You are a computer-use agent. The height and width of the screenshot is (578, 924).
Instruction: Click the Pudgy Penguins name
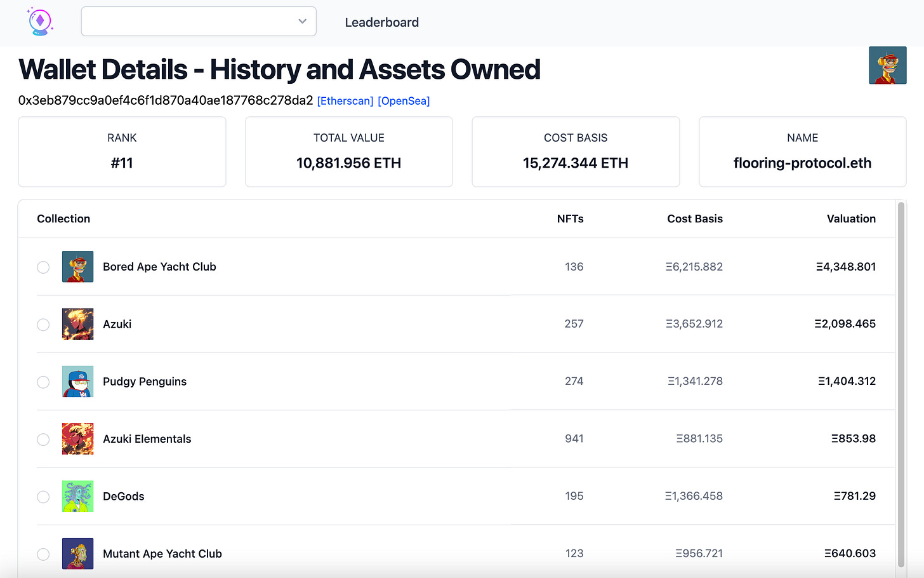[145, 381]
